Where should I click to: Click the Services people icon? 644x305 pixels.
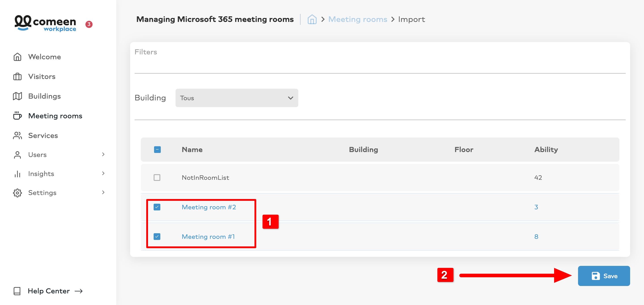point(17,135)
